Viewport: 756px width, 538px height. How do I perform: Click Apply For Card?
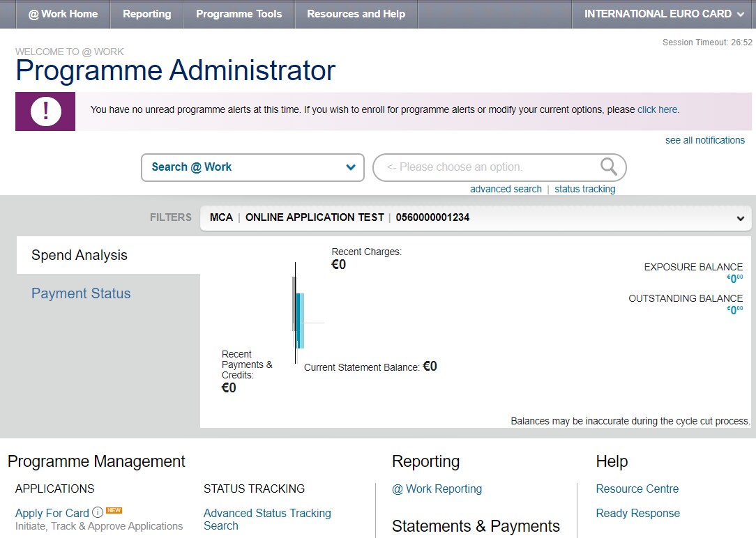click(x=52, y=512)
